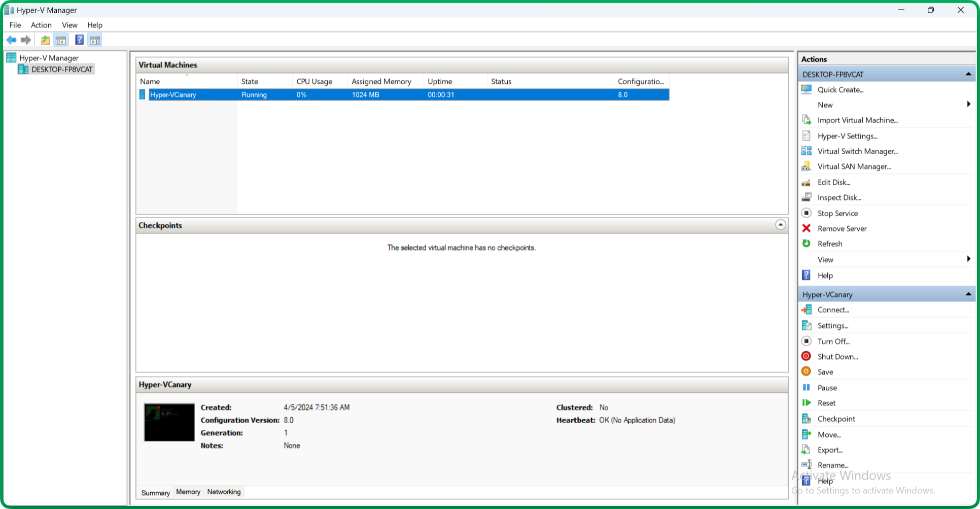The image size is (980, 509).
Task: Switch to the Memory tab
Action: pyautogui.click(x=188, y=492)
